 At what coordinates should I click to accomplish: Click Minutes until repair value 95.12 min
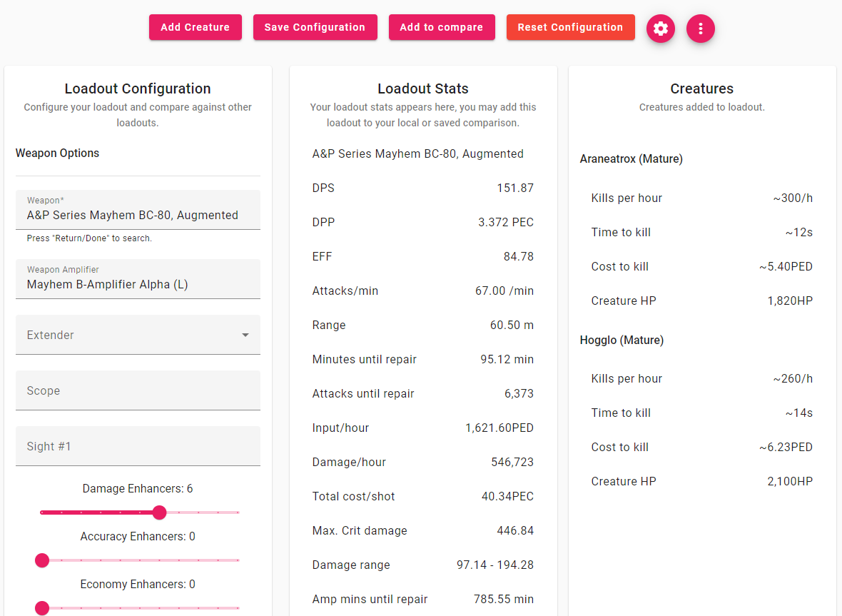point(507,359)
